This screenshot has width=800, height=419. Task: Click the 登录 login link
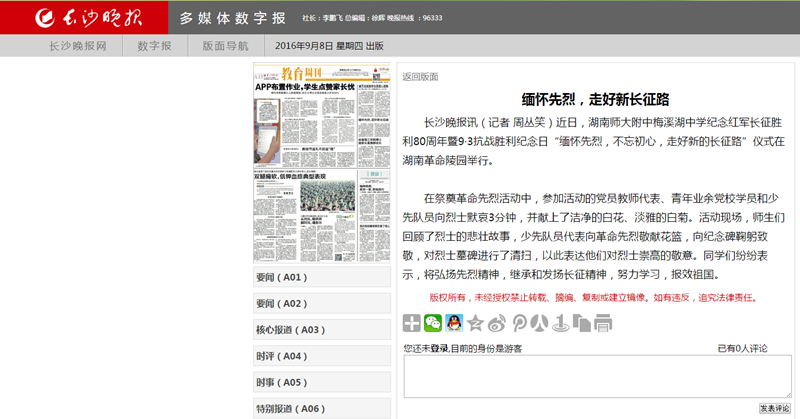[439, 348]
